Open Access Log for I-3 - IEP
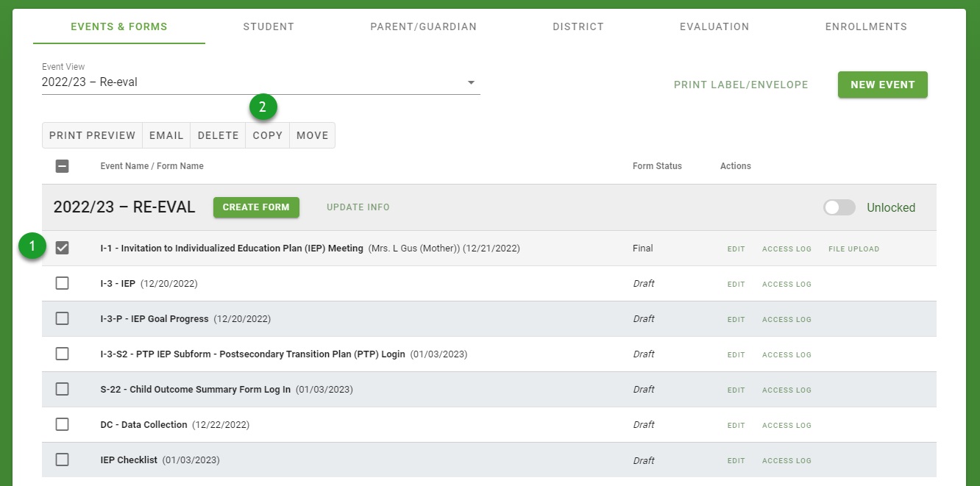 (787, 285)
